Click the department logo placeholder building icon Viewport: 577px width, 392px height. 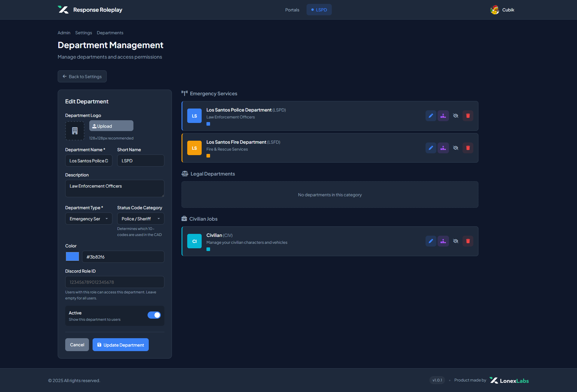pyautogui.click(x=75, y=131)
